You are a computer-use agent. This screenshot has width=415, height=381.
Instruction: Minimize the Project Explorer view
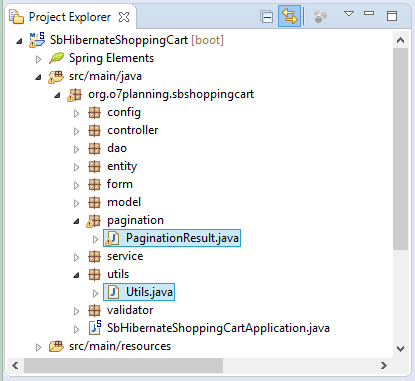tap(369, 13)
